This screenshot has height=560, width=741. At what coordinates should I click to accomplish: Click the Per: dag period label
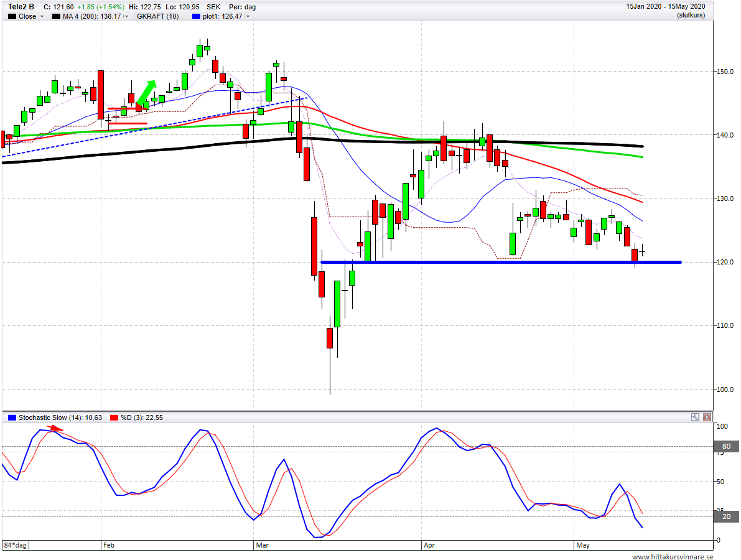(243, 7)
